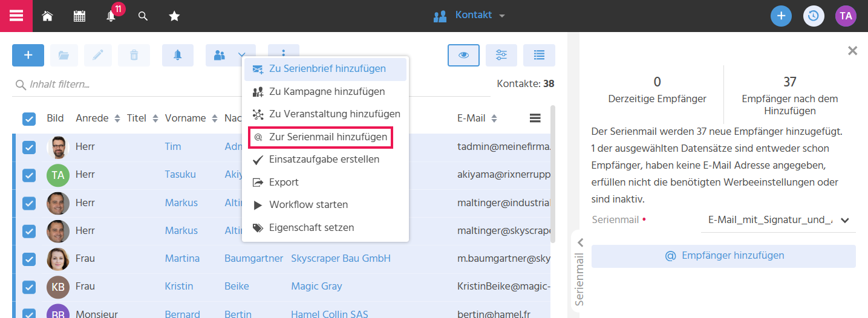Uncheck the checkbox for Bernard's row
The height and width of the screenshot is (318, 868).
(x=29, y=314)
